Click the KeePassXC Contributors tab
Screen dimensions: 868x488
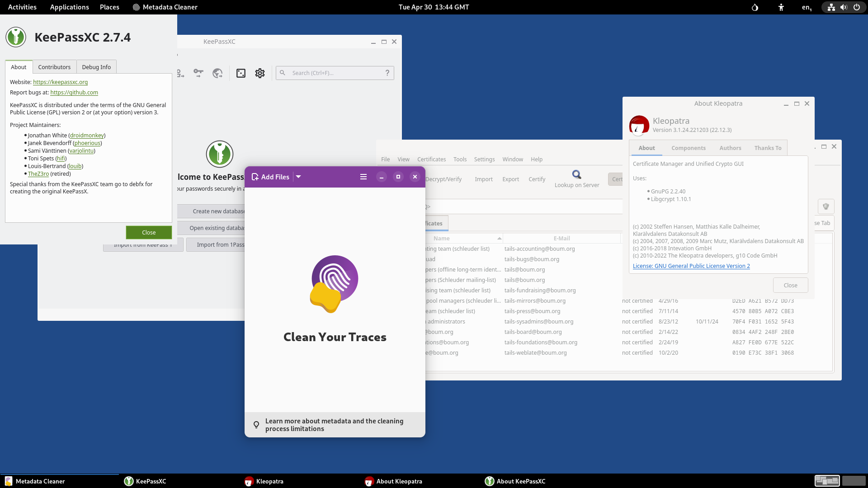pos(54,67)
